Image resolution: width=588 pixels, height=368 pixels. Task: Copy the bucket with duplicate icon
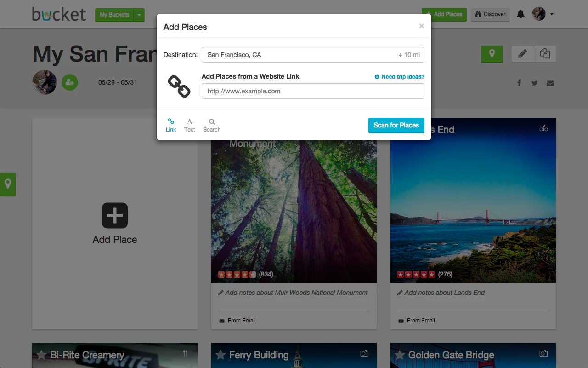(545, 54)
